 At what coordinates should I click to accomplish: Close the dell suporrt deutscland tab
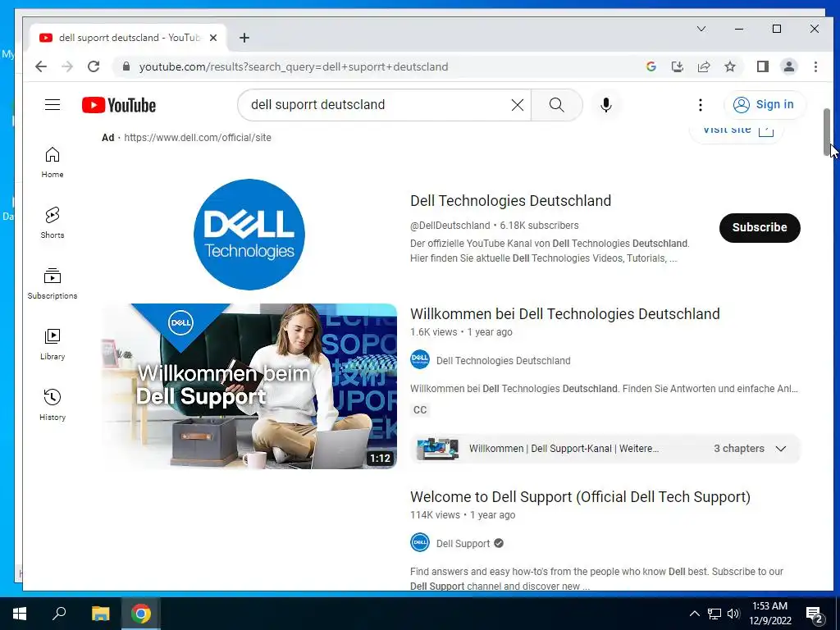(x=213, y=38)
